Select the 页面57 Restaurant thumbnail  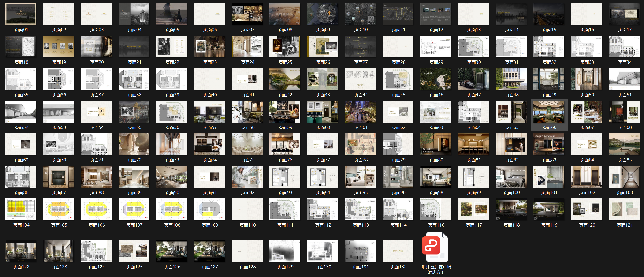(209, 112)
